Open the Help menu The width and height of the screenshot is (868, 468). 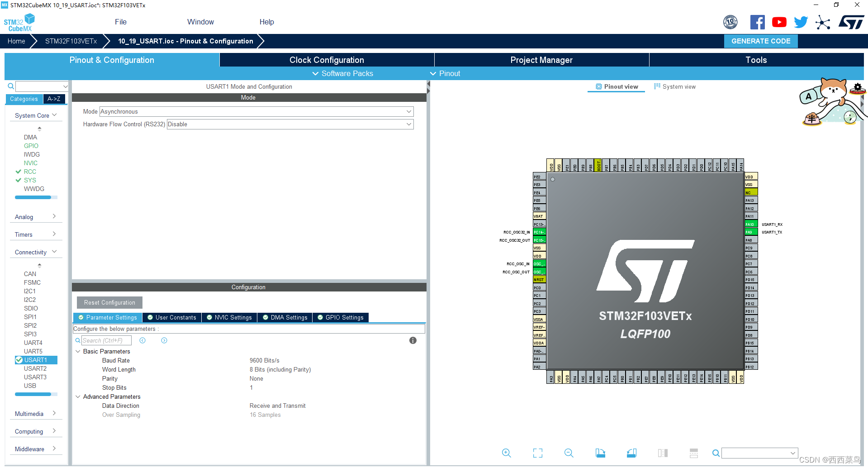coord(266,22)
